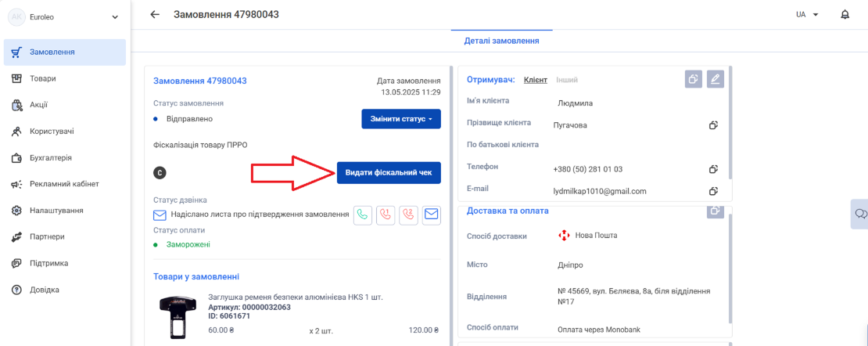Open the UA language dropdown
The width and height of the screenshot is (868, 346).
[x=807, y=14]
